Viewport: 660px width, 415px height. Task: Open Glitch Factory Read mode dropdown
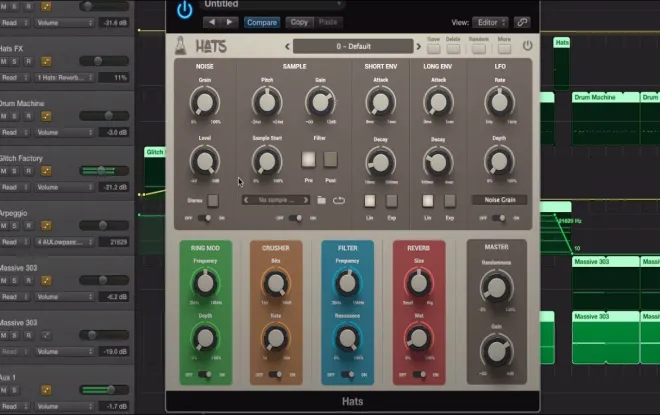coord(14,187)
